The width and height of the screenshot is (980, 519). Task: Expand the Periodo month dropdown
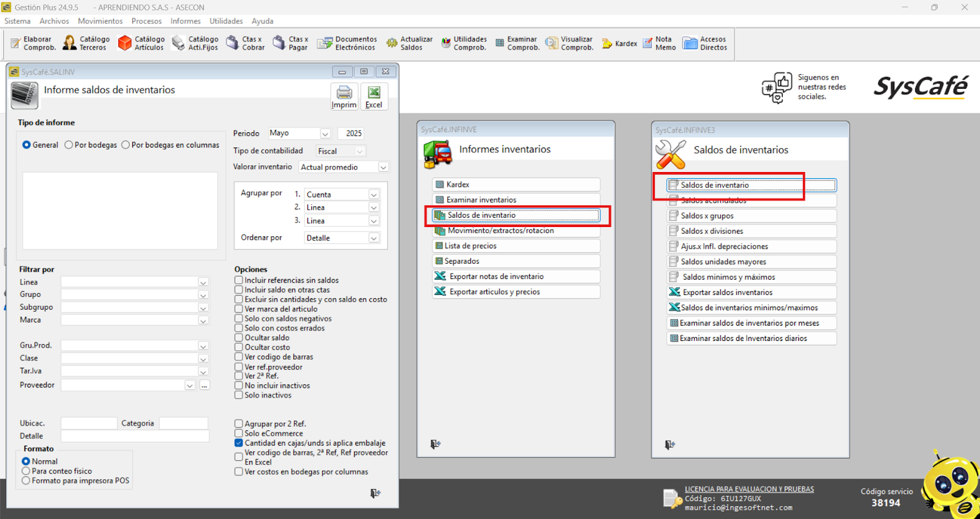point(325,133)
